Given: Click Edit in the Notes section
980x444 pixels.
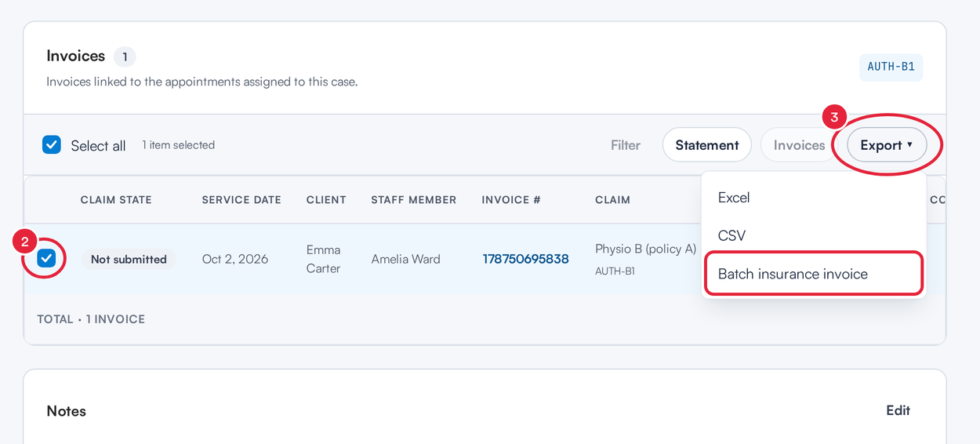Looking at the screenshot, I should 898,410.
